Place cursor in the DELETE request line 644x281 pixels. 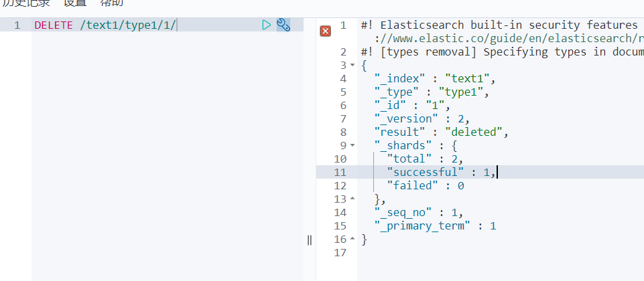[106, 25]
